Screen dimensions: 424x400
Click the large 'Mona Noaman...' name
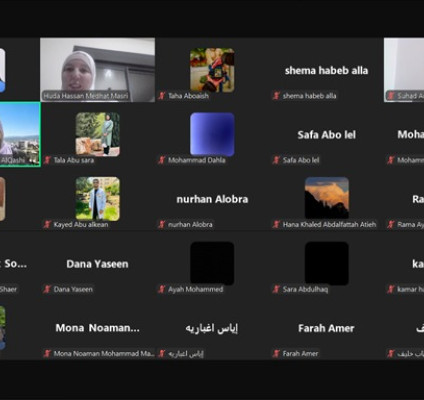97,328
